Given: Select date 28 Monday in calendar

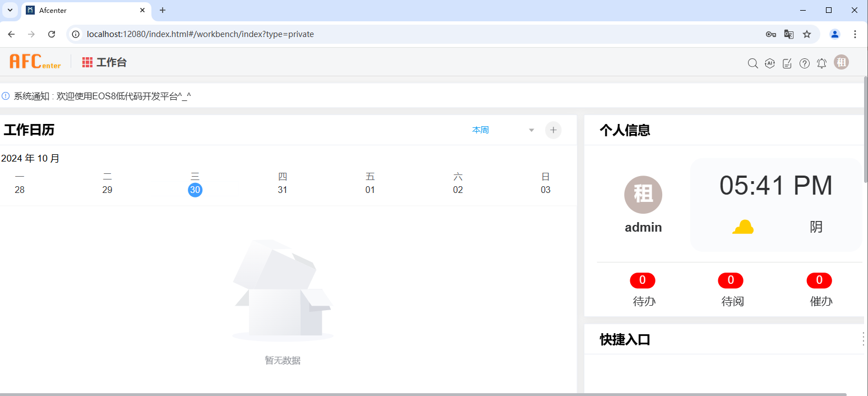Looking at the screenshot, I should (x=20, y=190).
